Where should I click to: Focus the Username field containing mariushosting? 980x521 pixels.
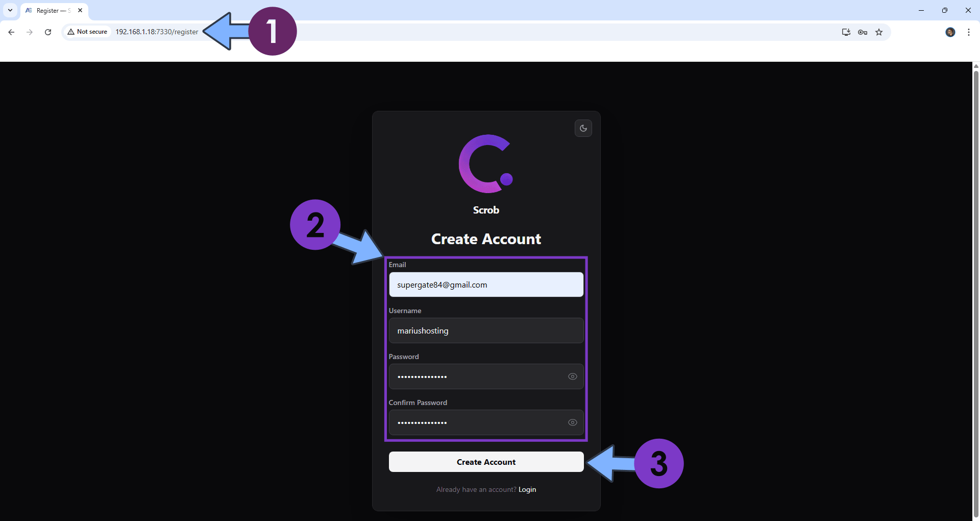[x=485, y=330]
